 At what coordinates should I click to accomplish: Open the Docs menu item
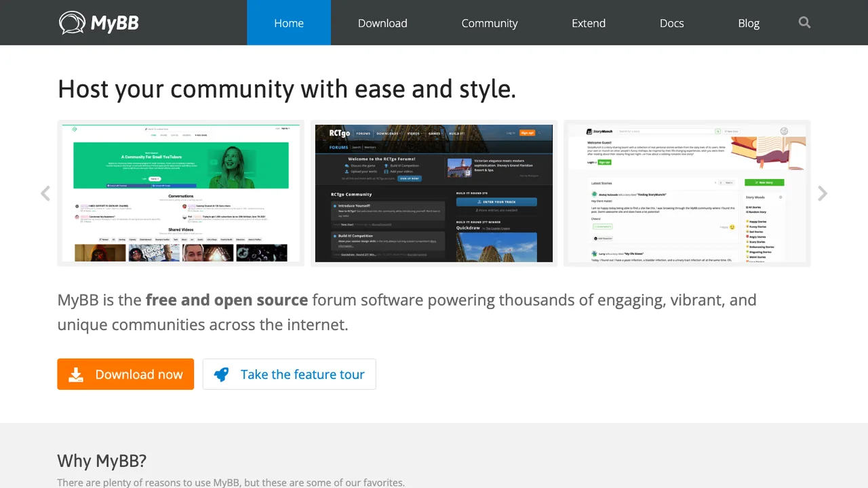point(672,23)
